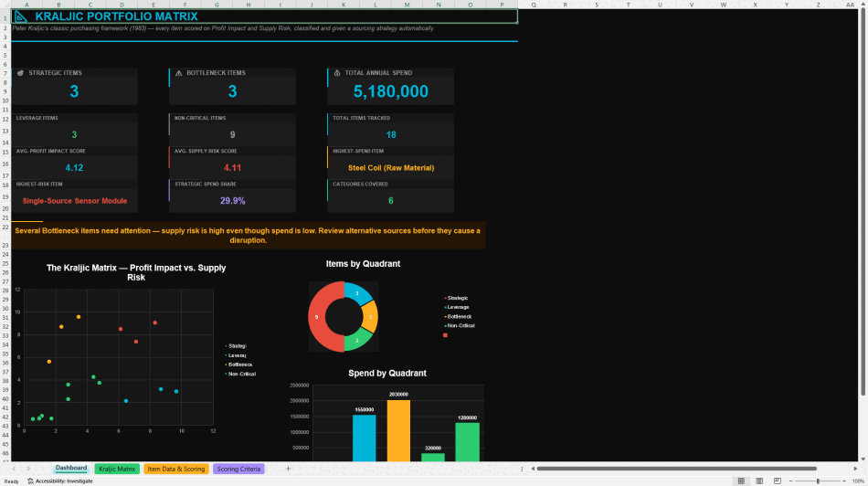Click the horizontal scrollbar thumb
This screenshot has width=868, height=486.
[x=676, y=469]
